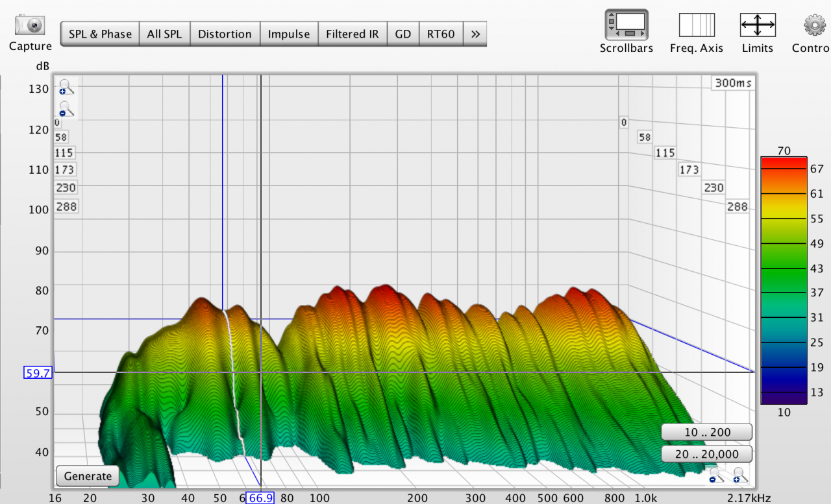831x504 pixels.
Task: Switch to the All SPL tab
Action: pos(164,34)
